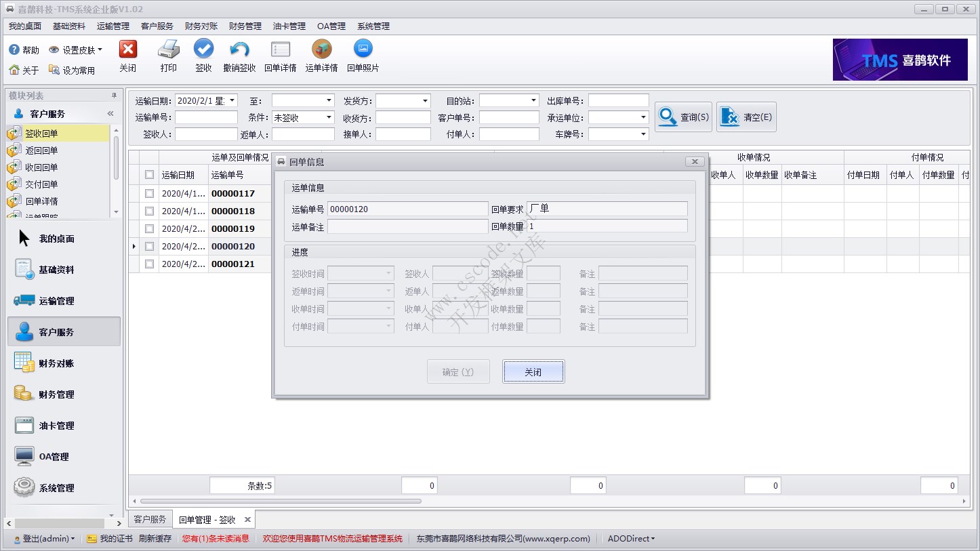This screenshot has height=551, width=980.
Task: Click 登出(admin) in status bar
Action: pos(46,539)
